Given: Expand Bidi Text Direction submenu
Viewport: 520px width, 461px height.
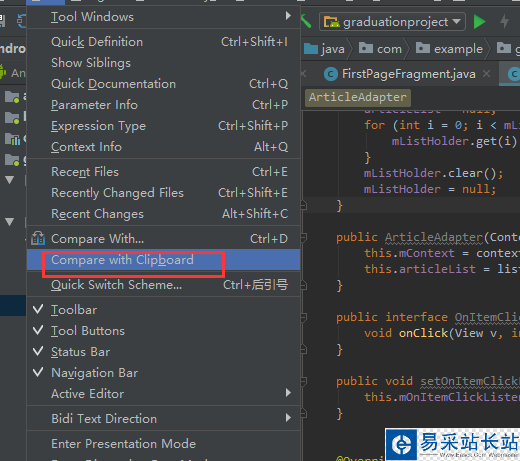Looking at the screenshot, I should (x=163, y=419).
